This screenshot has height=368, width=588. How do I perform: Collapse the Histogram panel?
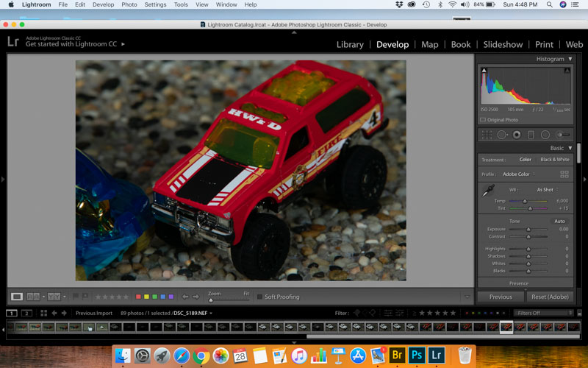tap(570, 59)
